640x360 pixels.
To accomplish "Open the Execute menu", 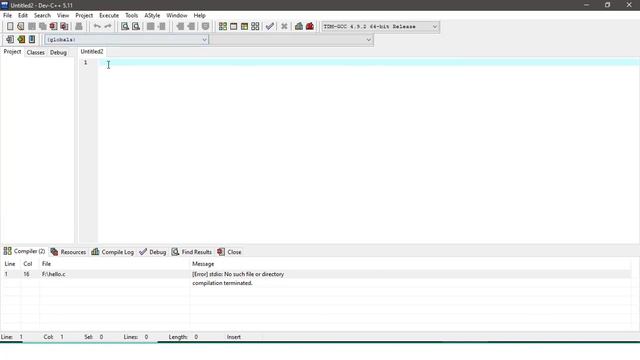I will coord(109,16).
